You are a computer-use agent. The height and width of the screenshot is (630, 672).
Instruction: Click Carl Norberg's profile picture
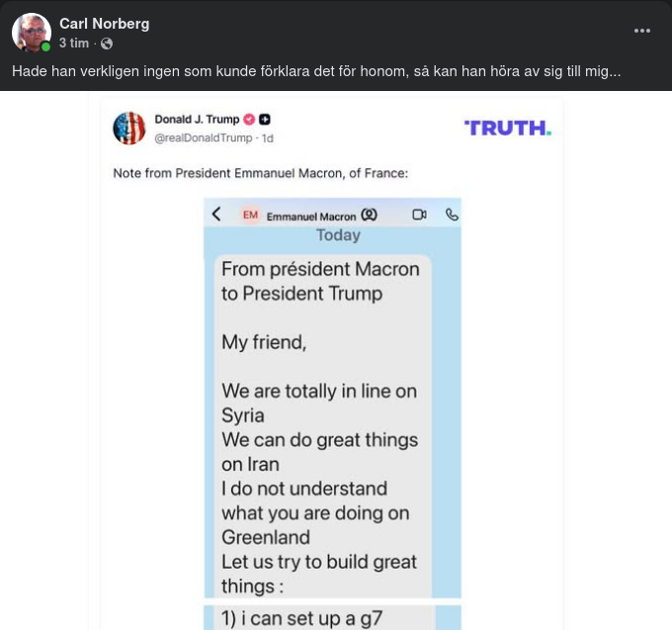coord(31,33)
